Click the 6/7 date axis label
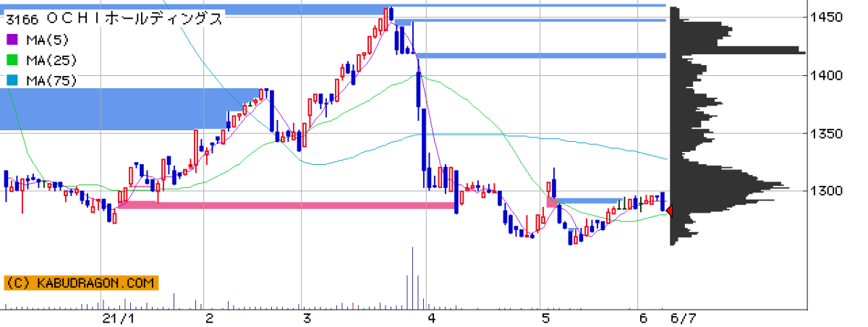Viewport: 868px width, 327px height. pyautogui.click(x=683, y=318)
